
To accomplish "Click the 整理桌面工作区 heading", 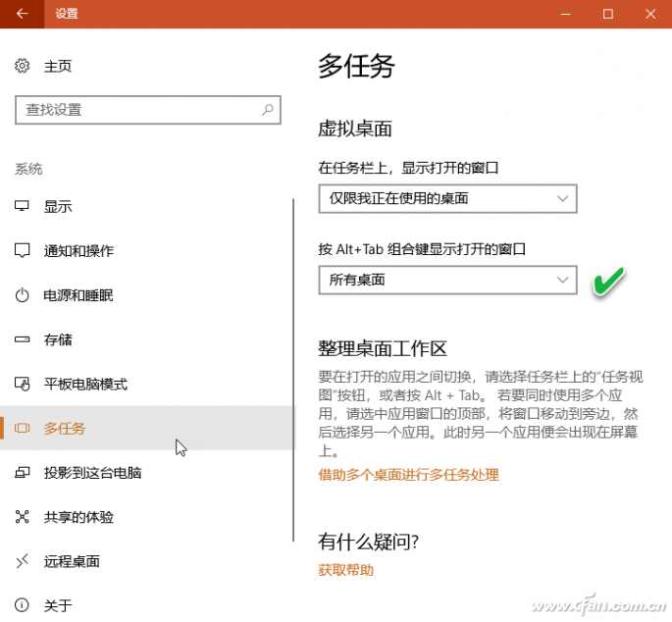I will tap(383, 348).
